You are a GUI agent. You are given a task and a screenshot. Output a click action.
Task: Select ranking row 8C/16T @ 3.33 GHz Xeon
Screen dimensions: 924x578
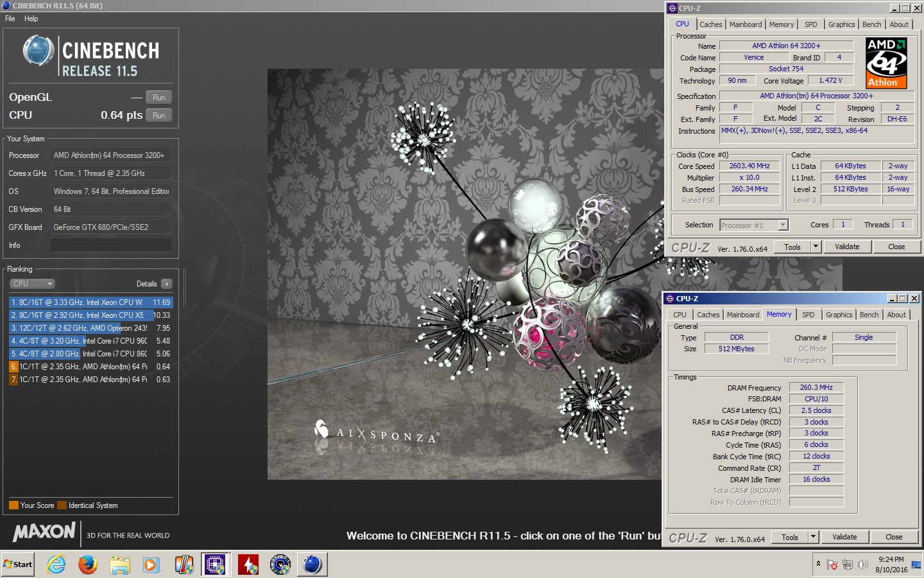pyautogui.click(x=90, y=302)
